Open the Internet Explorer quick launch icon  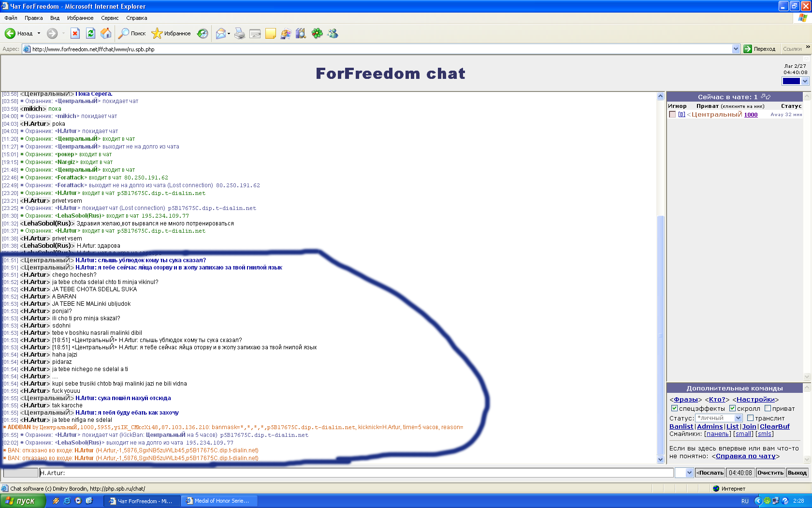(67, 501)
